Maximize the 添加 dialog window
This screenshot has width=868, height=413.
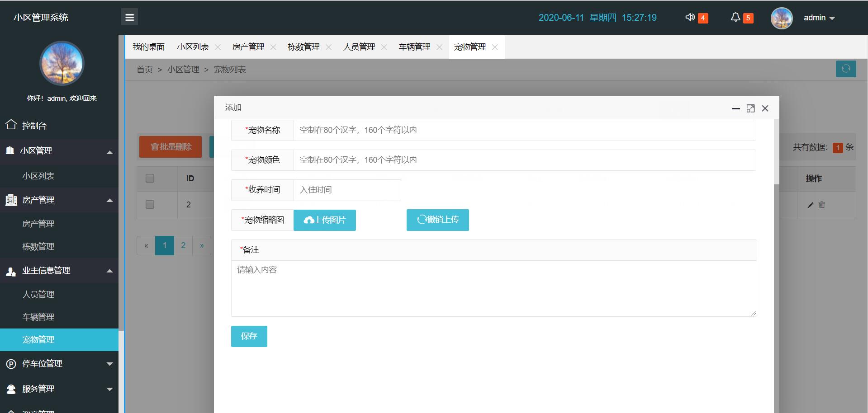[x=750, y=108]
